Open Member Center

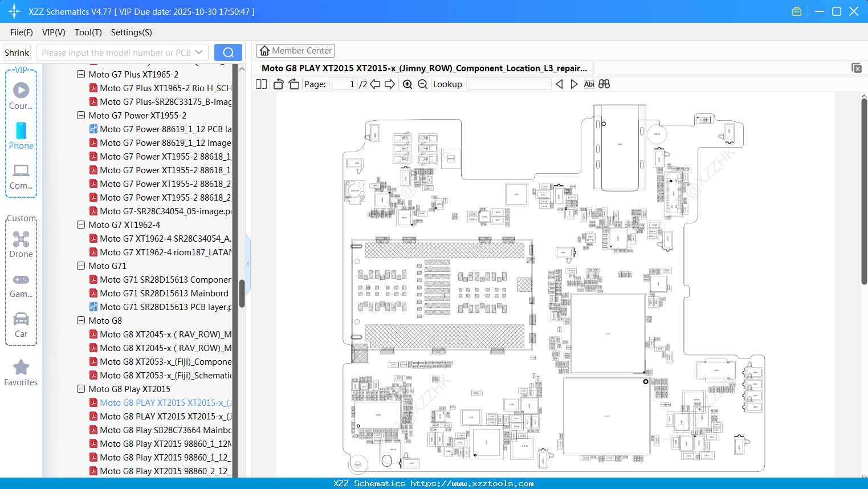pyautogui.click(x=295, y=51)
